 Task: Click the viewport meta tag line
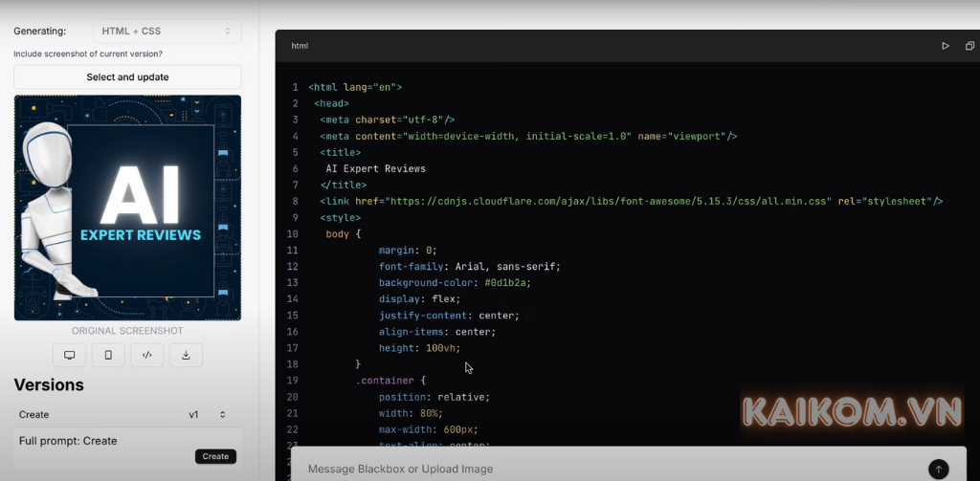[528, 136]
